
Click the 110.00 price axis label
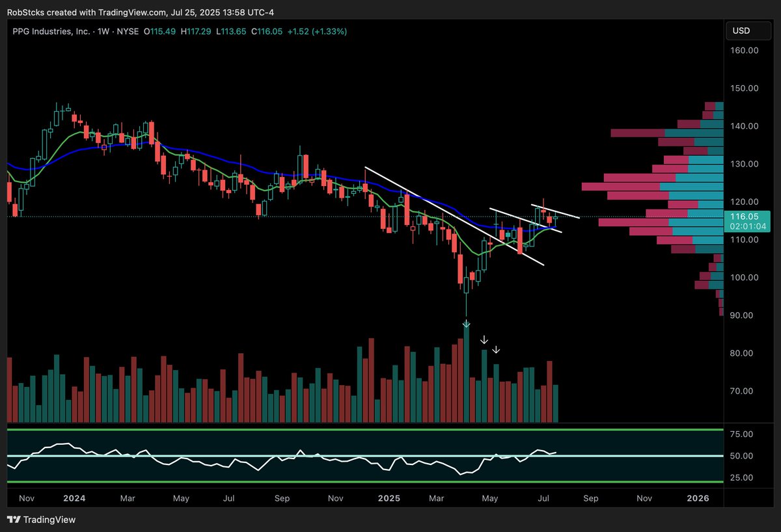tap(743, 240)
